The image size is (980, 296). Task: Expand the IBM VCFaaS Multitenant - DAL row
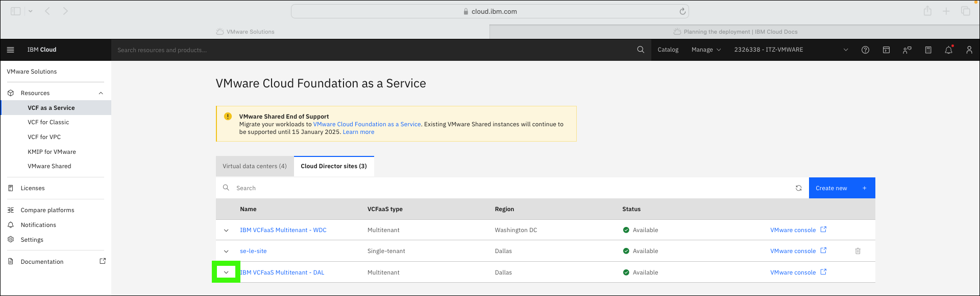tap(226, 272)
